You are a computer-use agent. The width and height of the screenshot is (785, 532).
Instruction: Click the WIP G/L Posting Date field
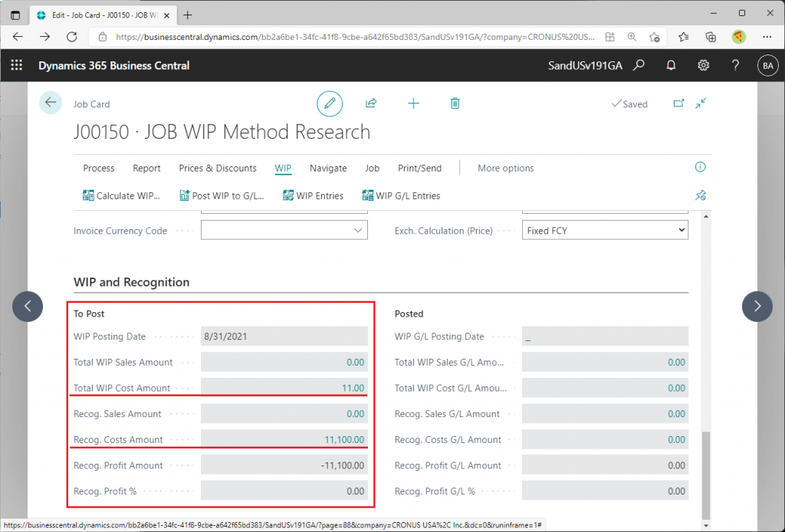click(605, 337)
